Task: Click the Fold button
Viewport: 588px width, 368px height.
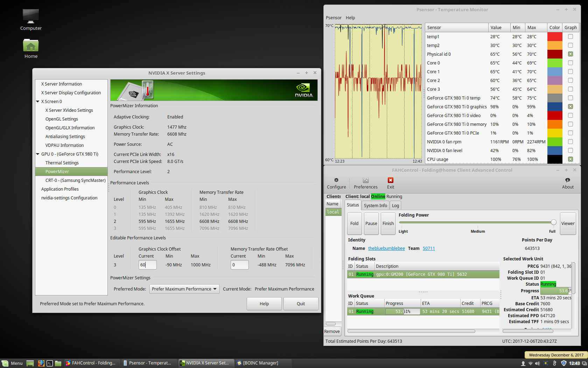Action: tap(354, 224)
